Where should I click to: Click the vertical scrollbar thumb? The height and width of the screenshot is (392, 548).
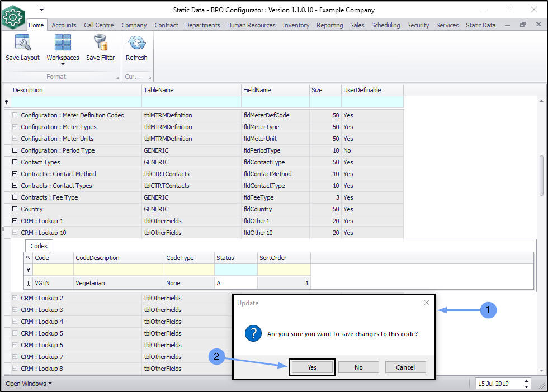point(541,175)
